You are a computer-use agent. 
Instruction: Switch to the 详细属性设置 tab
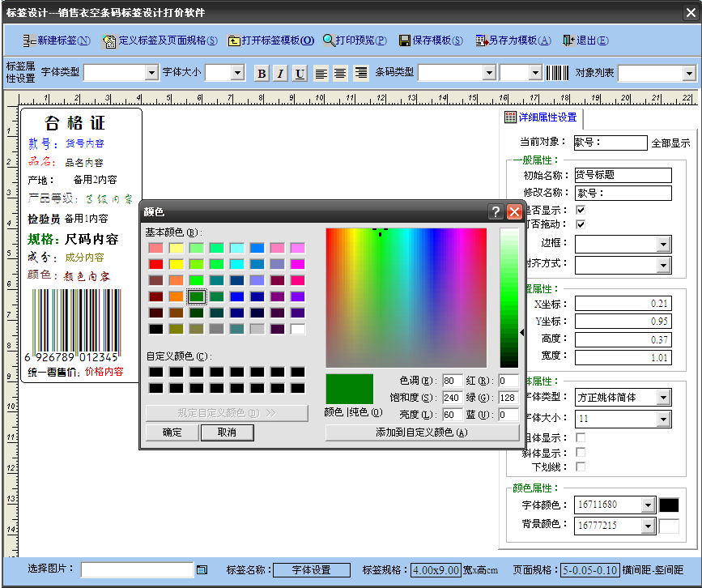pos(541,117)
